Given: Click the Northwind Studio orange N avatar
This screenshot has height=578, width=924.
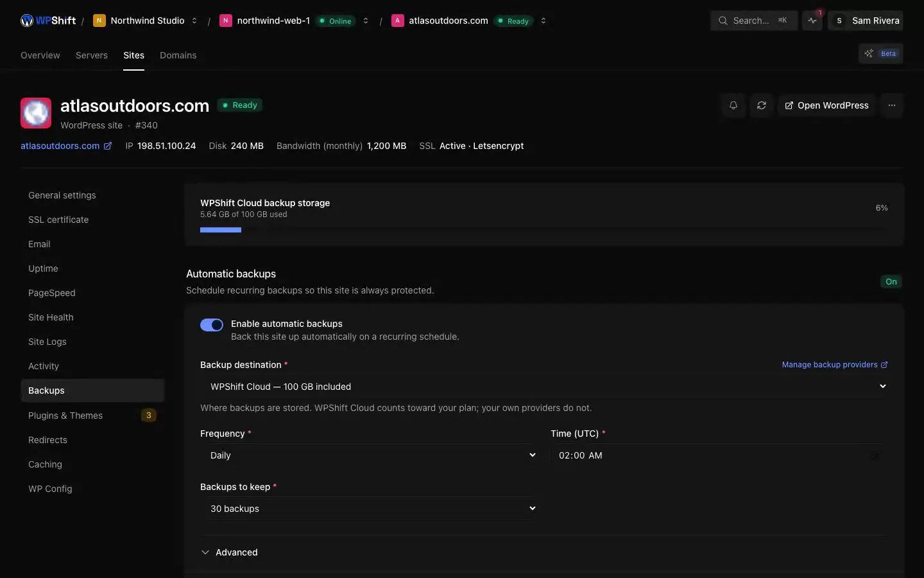Looking at the screenshot, I should point(99,21).
